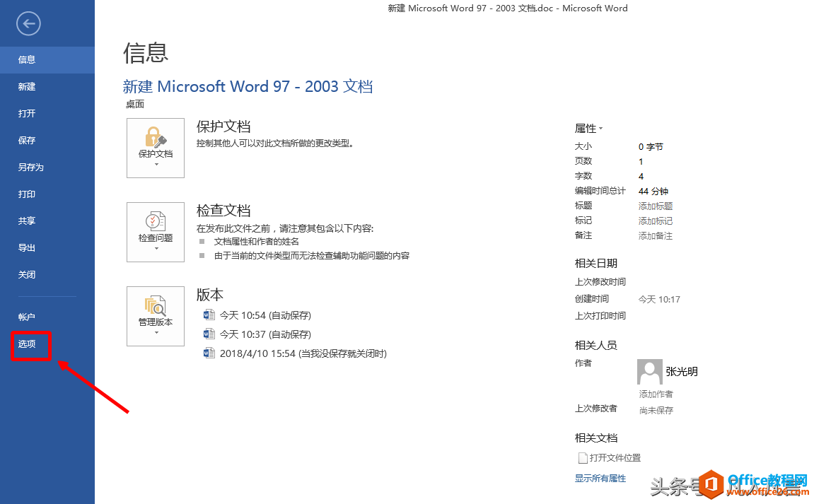Click the creation time 今天 10:17
814x504 pixels.
coord(659,300)
